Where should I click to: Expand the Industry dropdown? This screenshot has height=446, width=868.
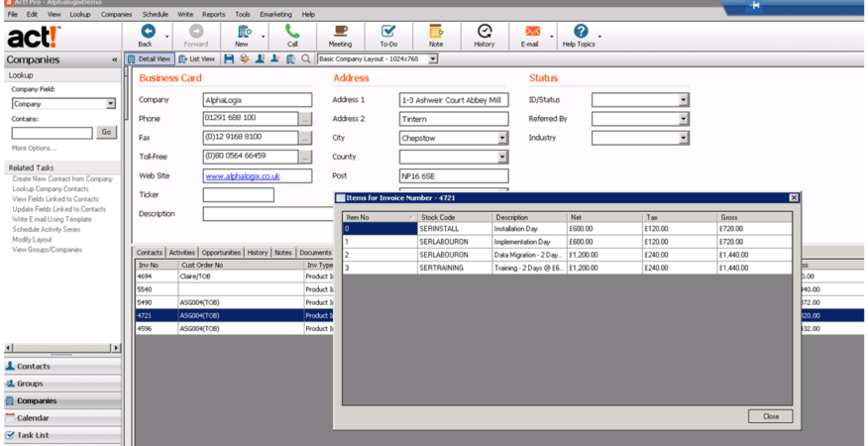click(684, 138)
